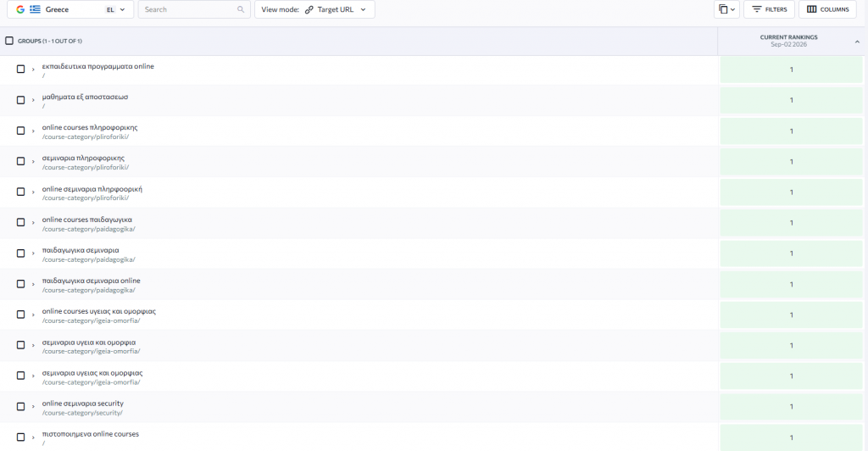This screenshot has width=868, height=451.
Task: Click the magnifier icon in Search box
Action: click(x=240, y=9)
